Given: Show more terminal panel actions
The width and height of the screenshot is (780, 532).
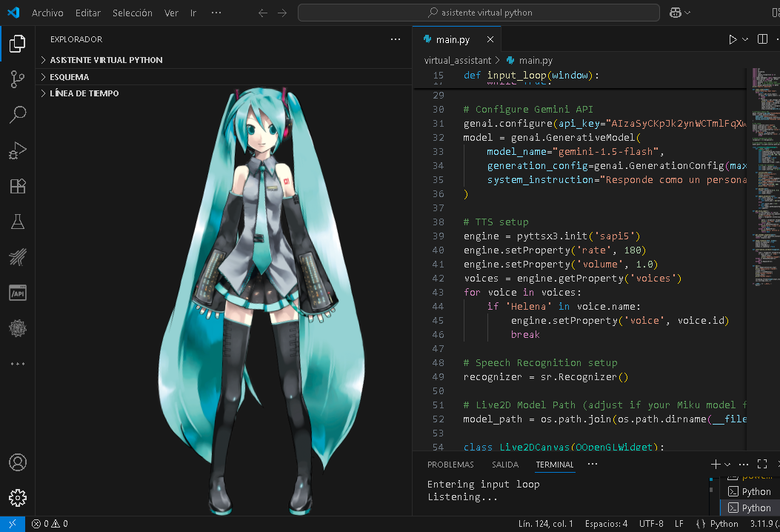Looking at the screenshot, I should point(744,465).
